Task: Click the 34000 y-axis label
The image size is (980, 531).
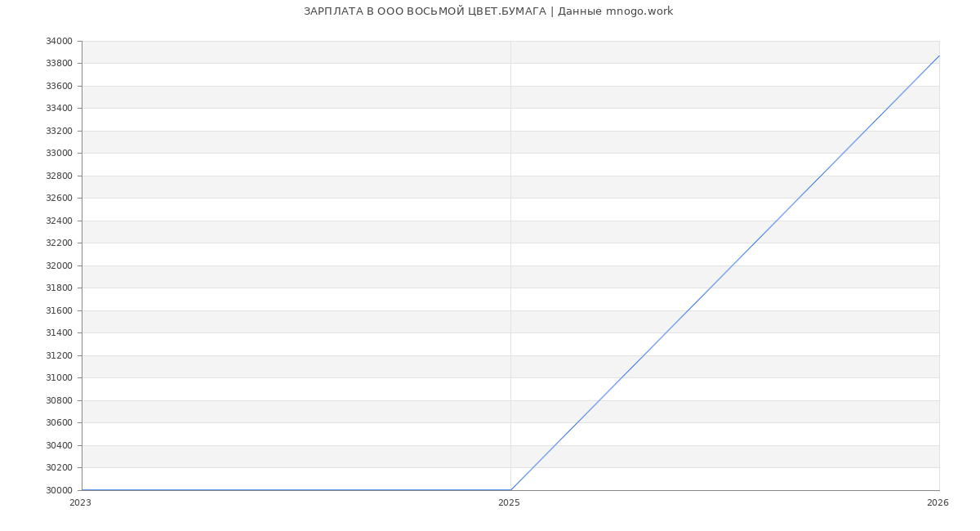Action: pos(59,41)
